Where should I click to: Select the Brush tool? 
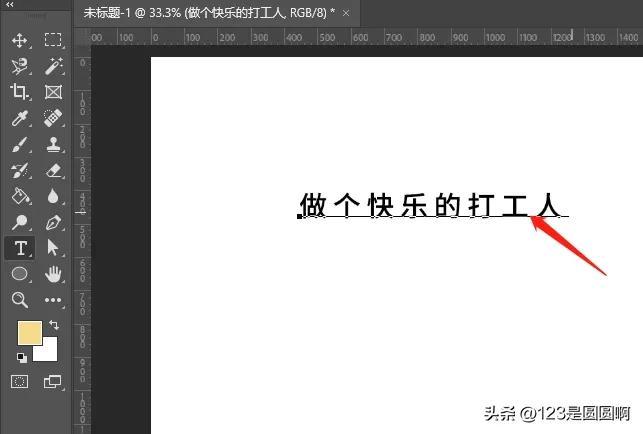[x=19, y=144]
